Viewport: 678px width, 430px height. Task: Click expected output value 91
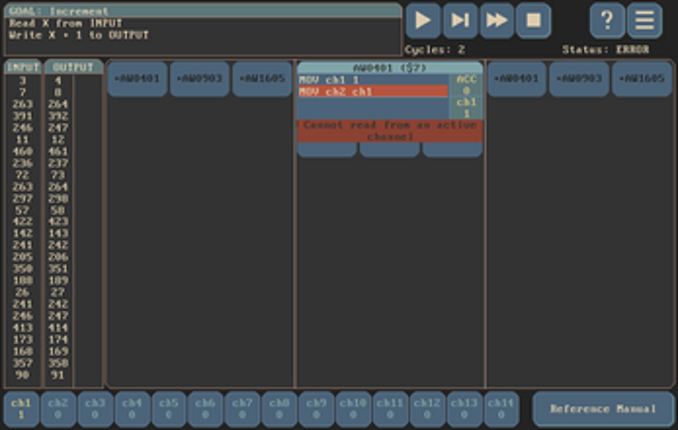pyautogui.click(x=58, y=375)
